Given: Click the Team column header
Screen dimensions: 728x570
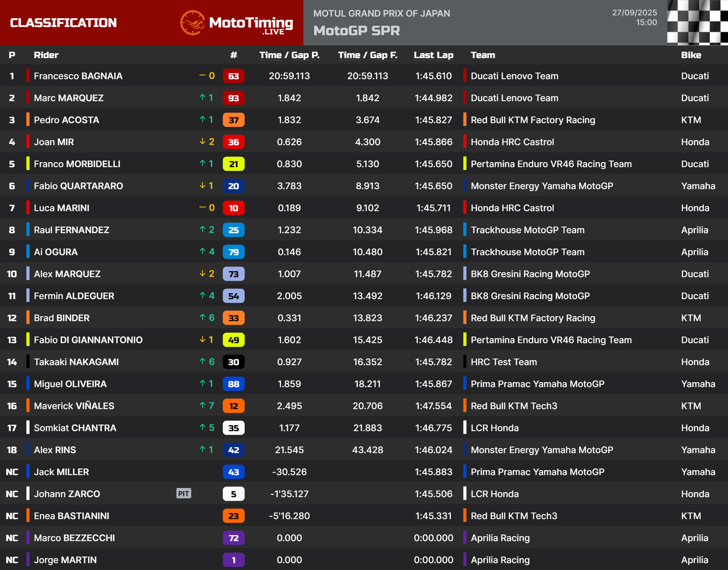Looking at the screenshot, I should 482,55.
